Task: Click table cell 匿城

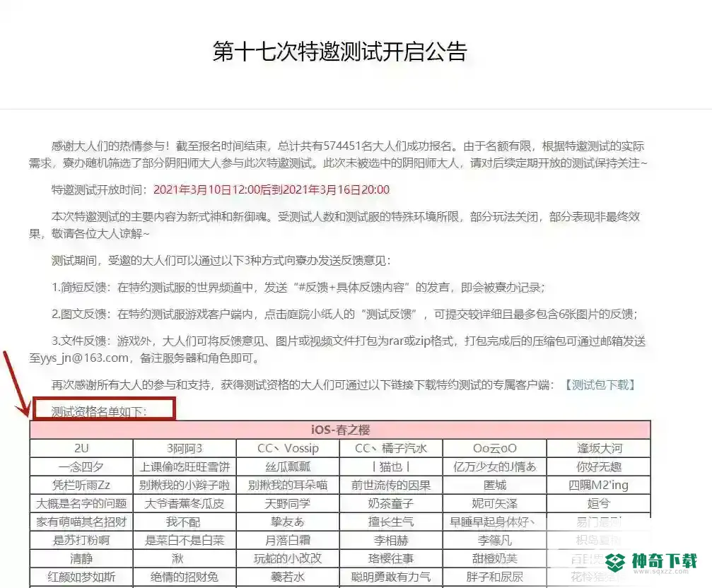Action: 494,485
